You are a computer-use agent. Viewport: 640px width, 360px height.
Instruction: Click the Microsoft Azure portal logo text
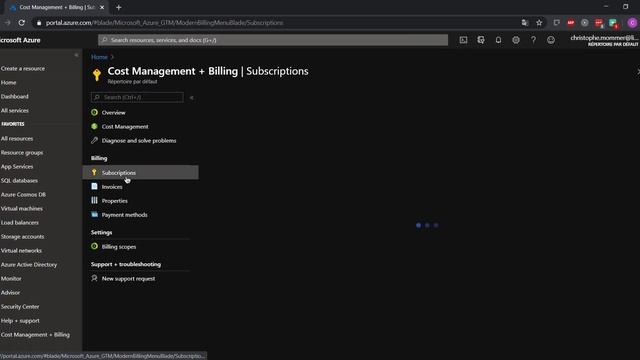coord(20,40)
